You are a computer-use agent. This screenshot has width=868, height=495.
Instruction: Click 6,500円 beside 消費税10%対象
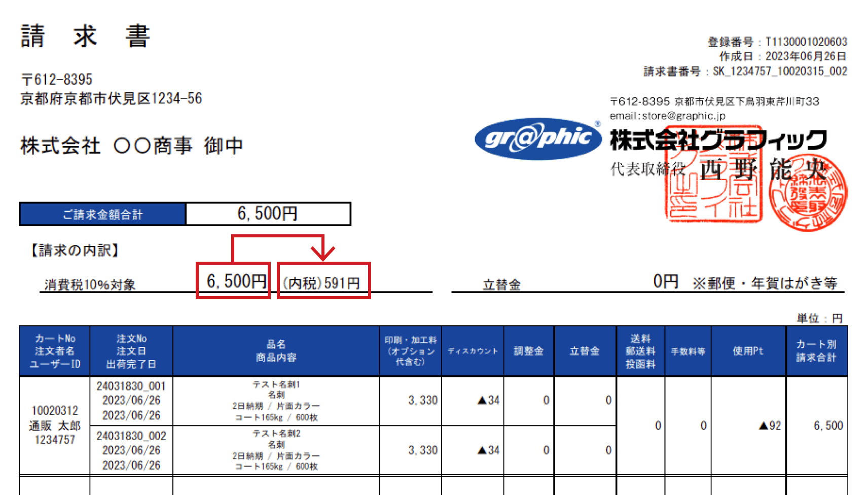pos(236,281)
